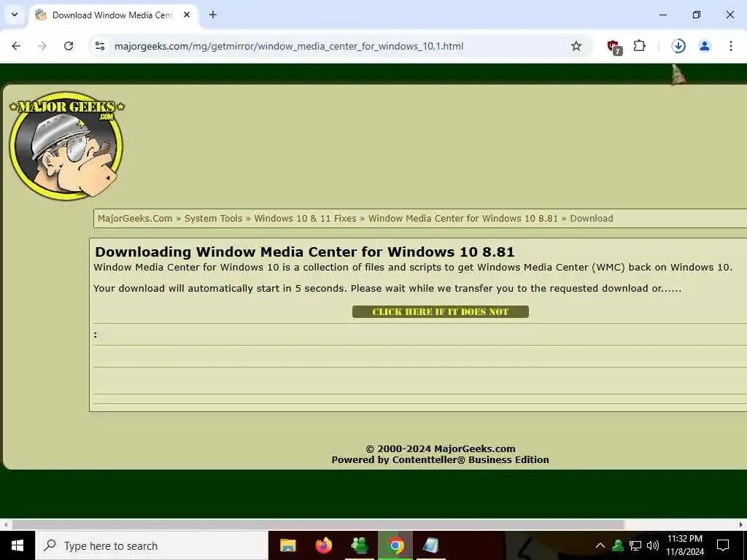Reload the MajorGeeks page

click(x=69, y=46)
